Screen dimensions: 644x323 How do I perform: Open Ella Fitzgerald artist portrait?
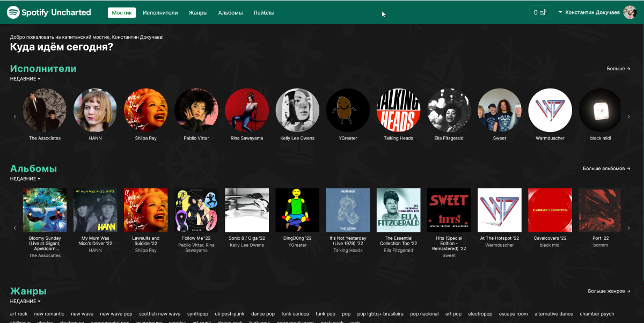pyautogui.click(x=449, y=110)
